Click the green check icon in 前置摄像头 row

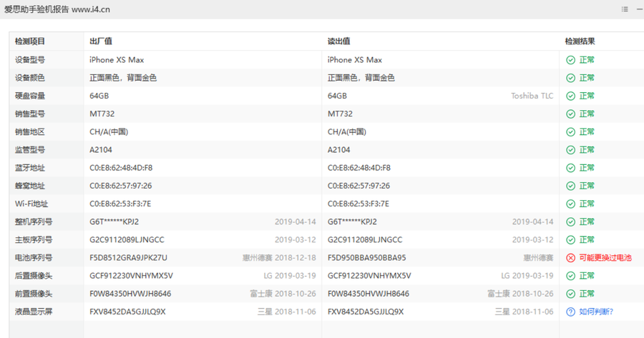coord(570,294)
